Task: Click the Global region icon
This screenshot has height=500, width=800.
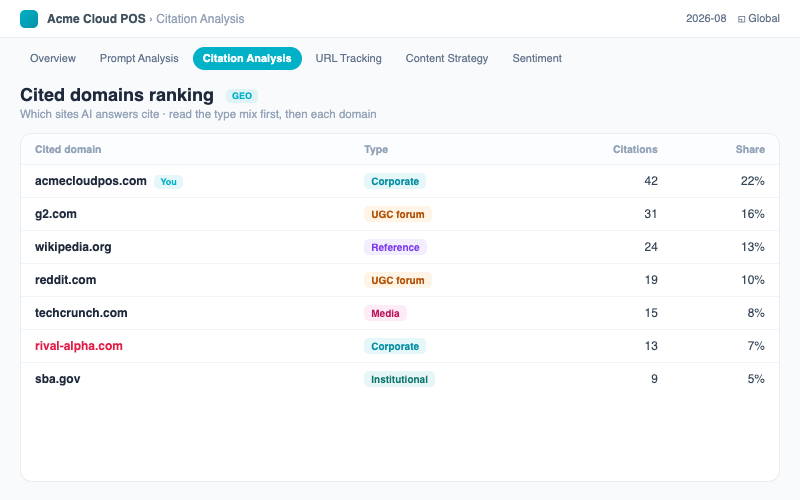Action: (x=741, y=19)
